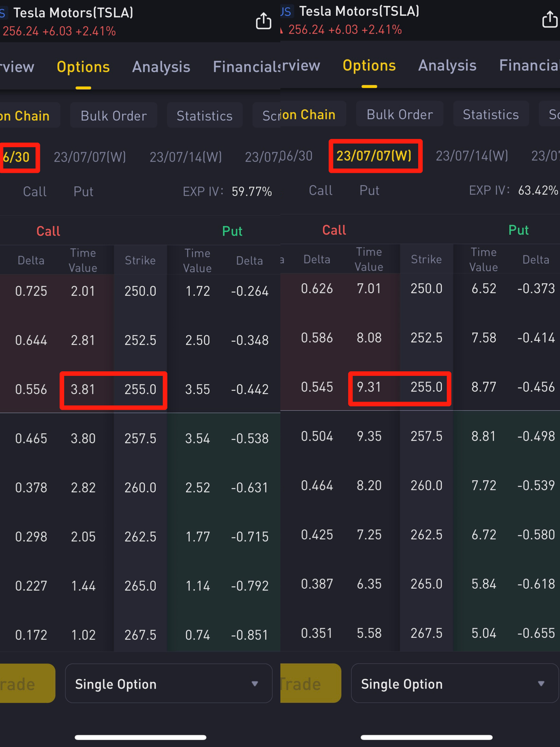This screenshot has width=560, height=747.
Task: Switch to the Analysis tab on the left screen
Action: coord(161,67)
